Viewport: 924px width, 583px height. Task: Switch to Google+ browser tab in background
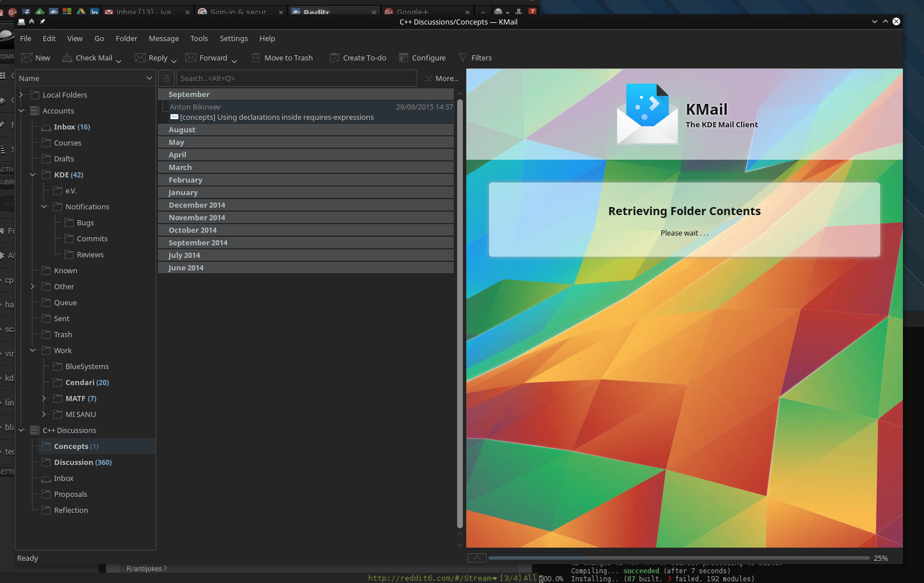(x=426, y=11)
